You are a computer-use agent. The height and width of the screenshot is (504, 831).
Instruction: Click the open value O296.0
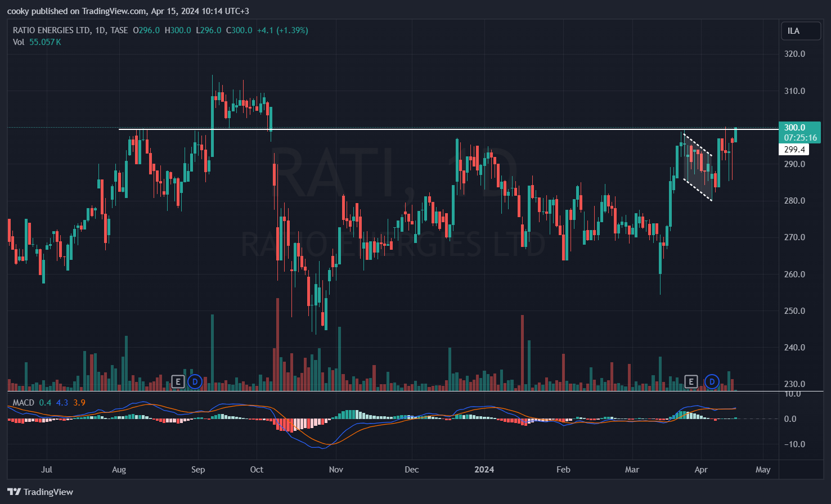tap(146, 30)
